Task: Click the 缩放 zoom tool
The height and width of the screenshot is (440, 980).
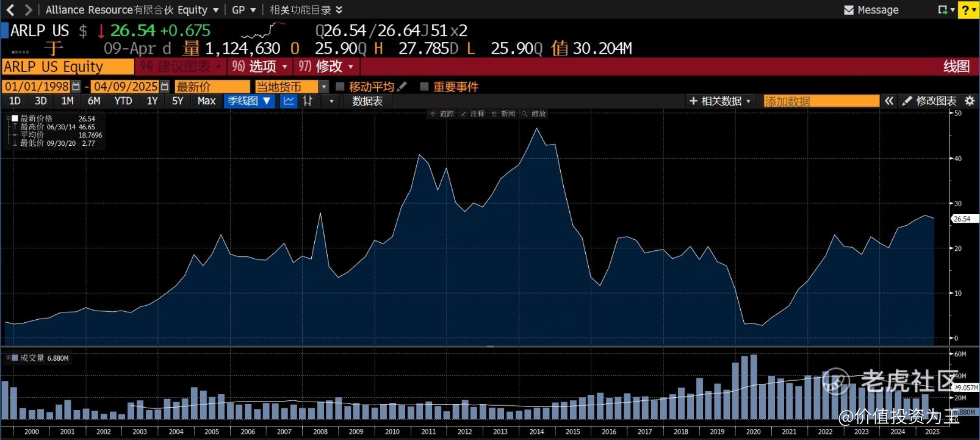Action: (x=534, y=114)
